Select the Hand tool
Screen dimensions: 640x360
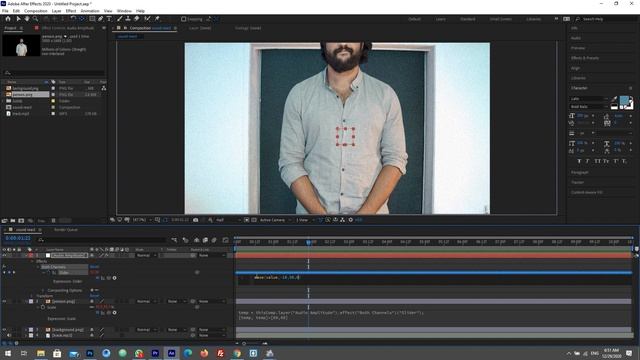click(27, 19)
